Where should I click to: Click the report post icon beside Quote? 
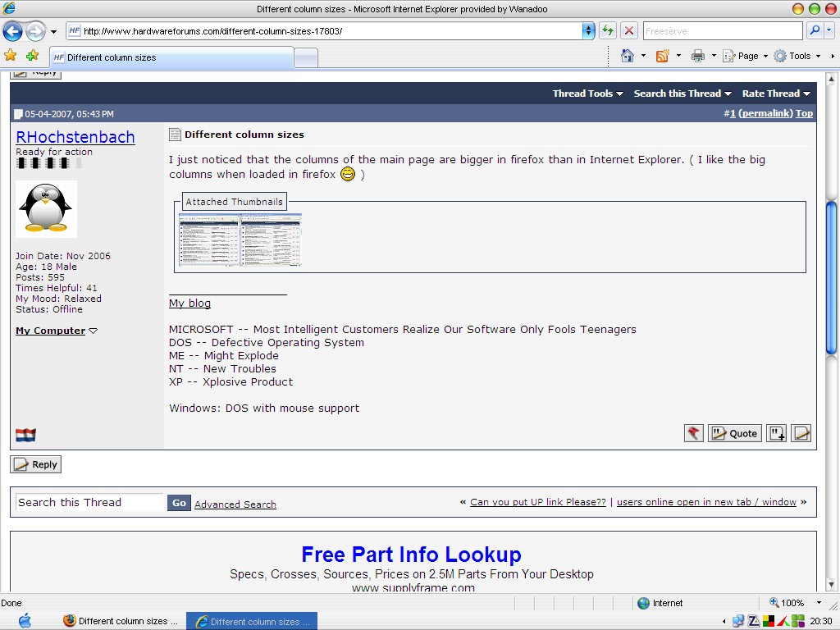(694, 433)
